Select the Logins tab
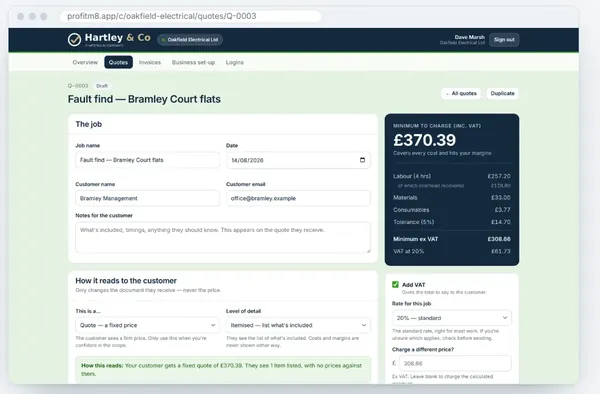 pyautogui.click(x=235, y=62)
